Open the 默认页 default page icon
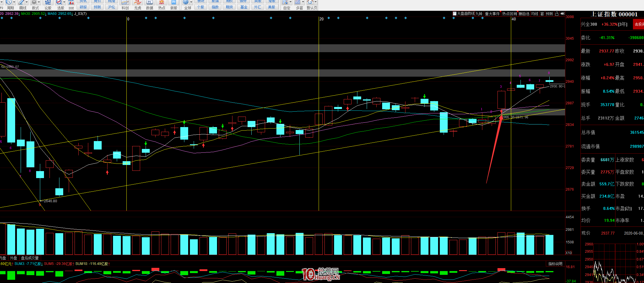644x283 pixels. pyautogui.click(x=310, y=3)
